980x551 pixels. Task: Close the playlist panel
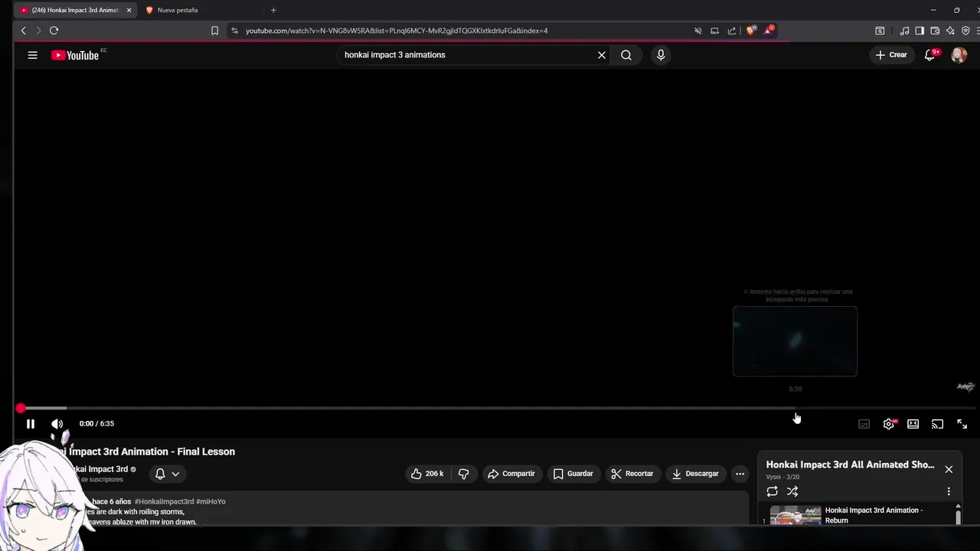click(x=949, y=469)
